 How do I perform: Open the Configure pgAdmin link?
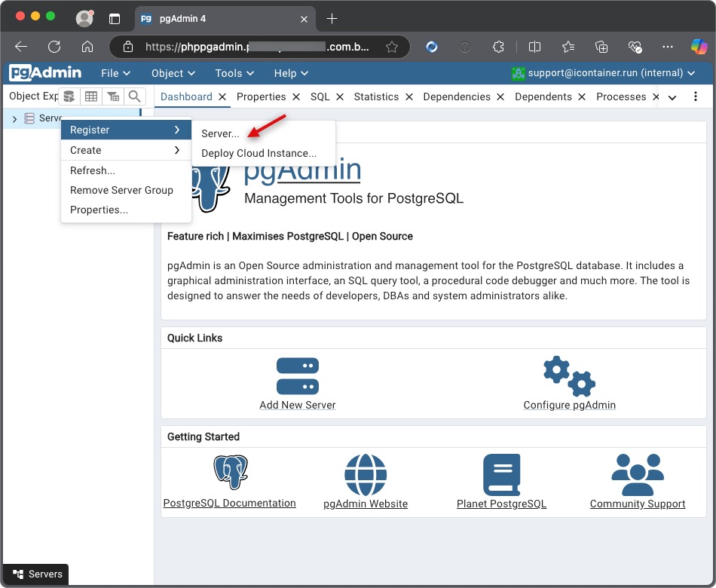tap(570, 405)
